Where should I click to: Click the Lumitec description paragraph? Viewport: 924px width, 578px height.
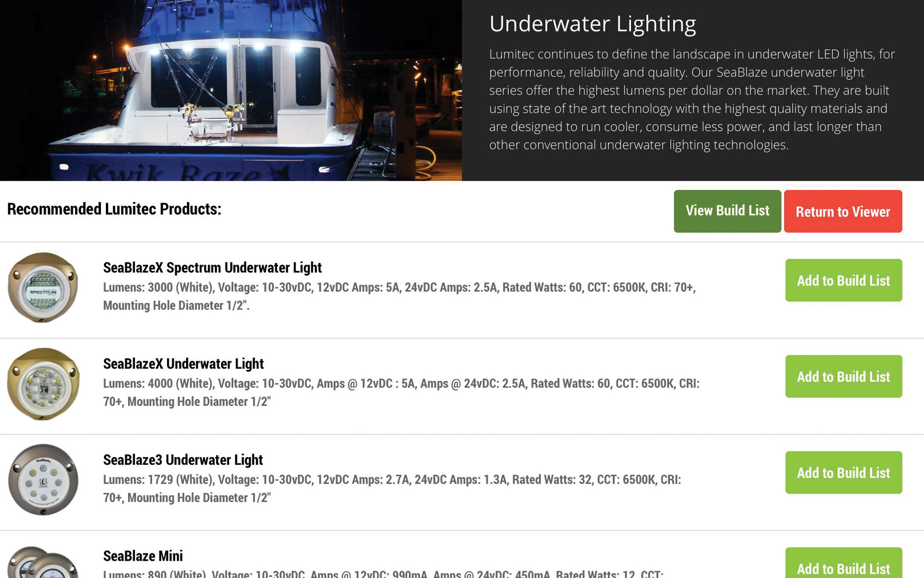pos(692,99)
